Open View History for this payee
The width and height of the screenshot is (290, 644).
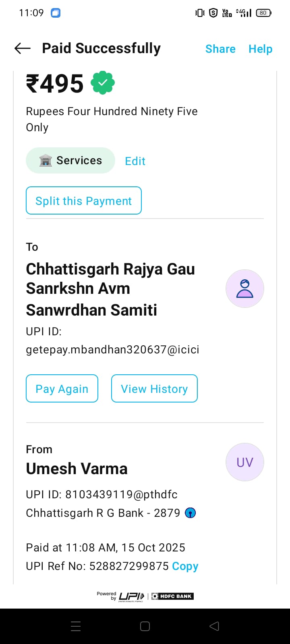(x=154, y=389)
